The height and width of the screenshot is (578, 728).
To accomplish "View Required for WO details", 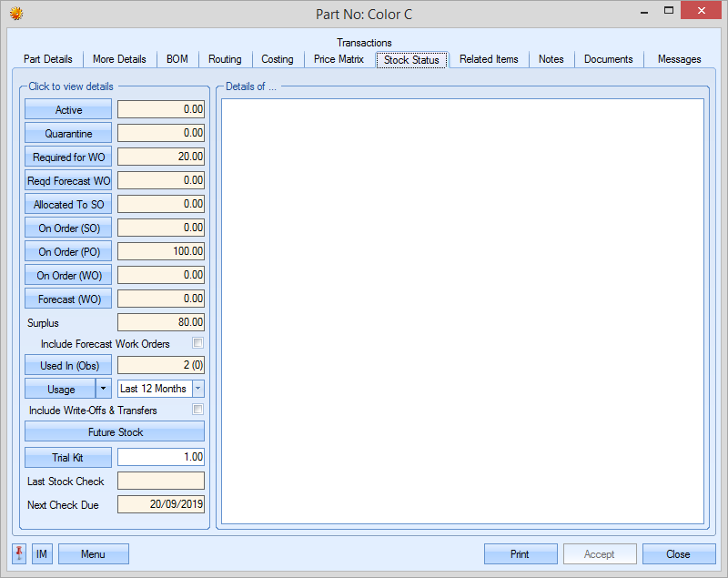I will pyautogui.click(x=68, y=157).
